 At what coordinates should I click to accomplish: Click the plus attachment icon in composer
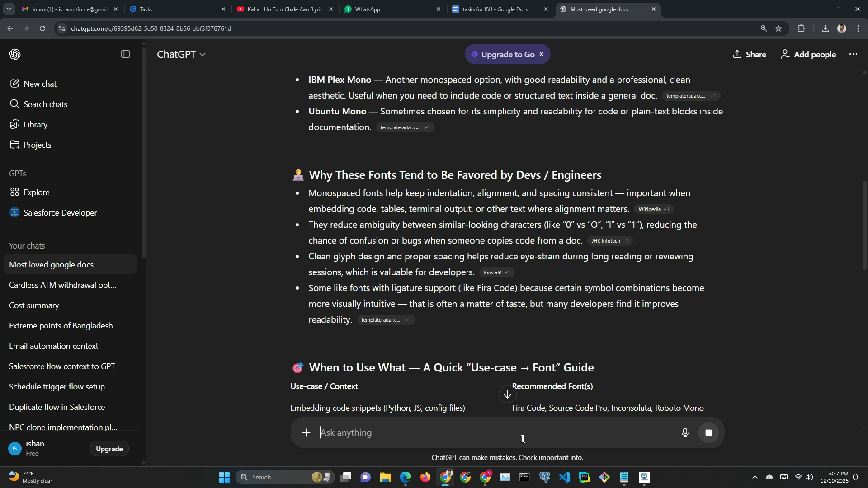coord(307,433)
